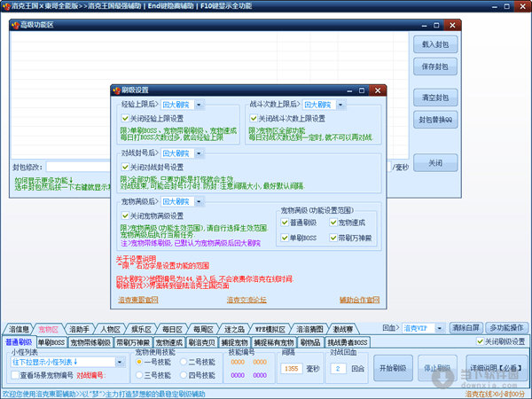Click 清空封包 button
532x399 pixels.
point(435,98)
